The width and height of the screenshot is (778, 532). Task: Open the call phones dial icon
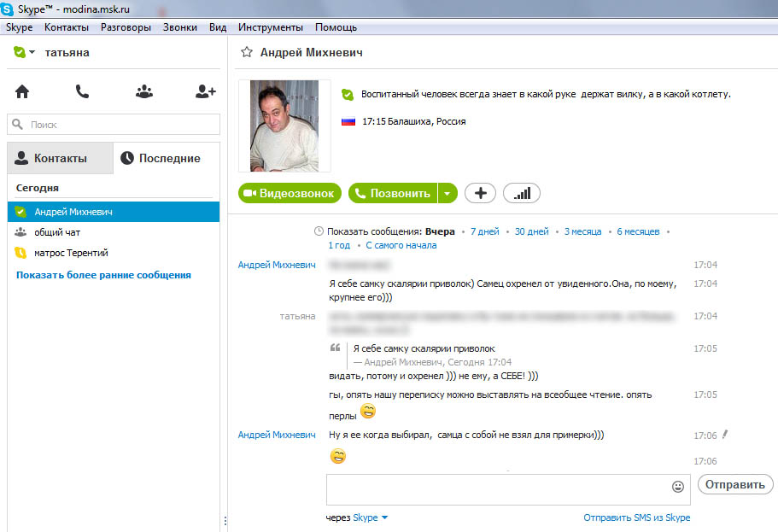(82, 91)
